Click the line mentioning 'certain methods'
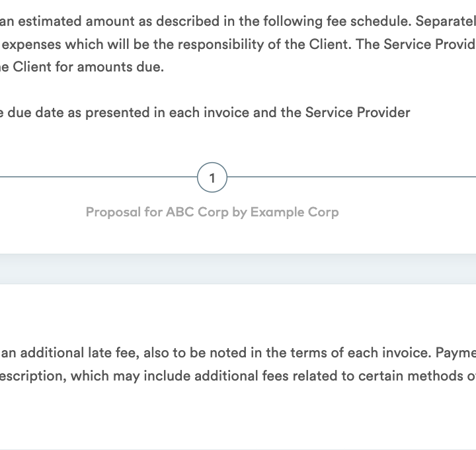Image resolution: width=476 pixels, height=450 pixels. coord(238,376)
